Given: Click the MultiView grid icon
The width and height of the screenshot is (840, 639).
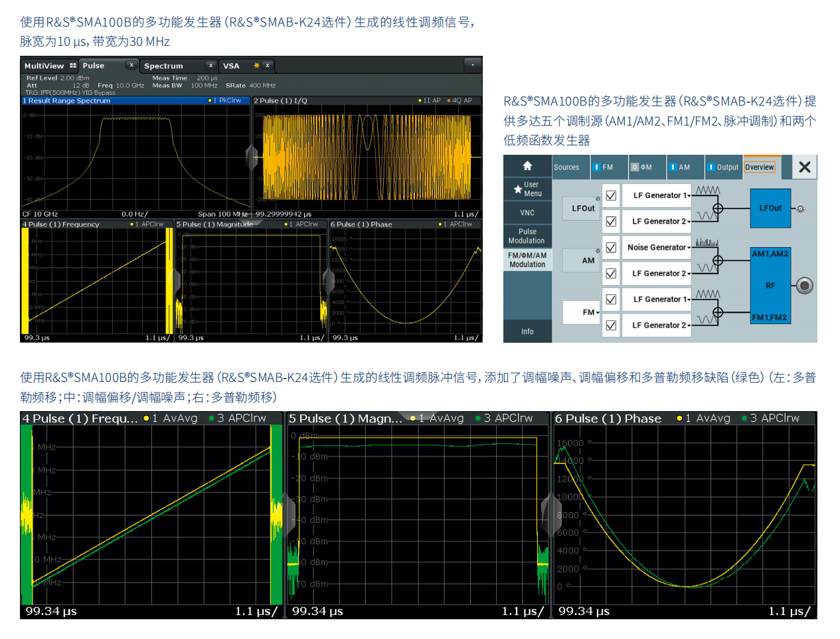Looking at the screenshot, I should point(73,66).
